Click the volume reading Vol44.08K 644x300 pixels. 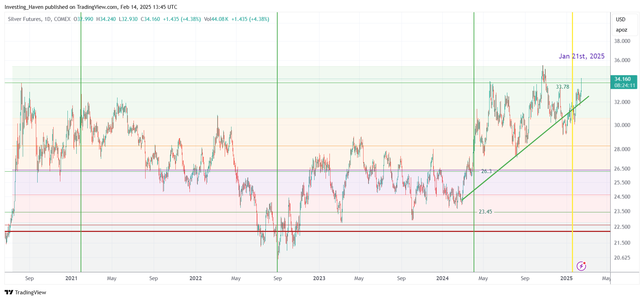pyautogui.click(x=216, y=19)
